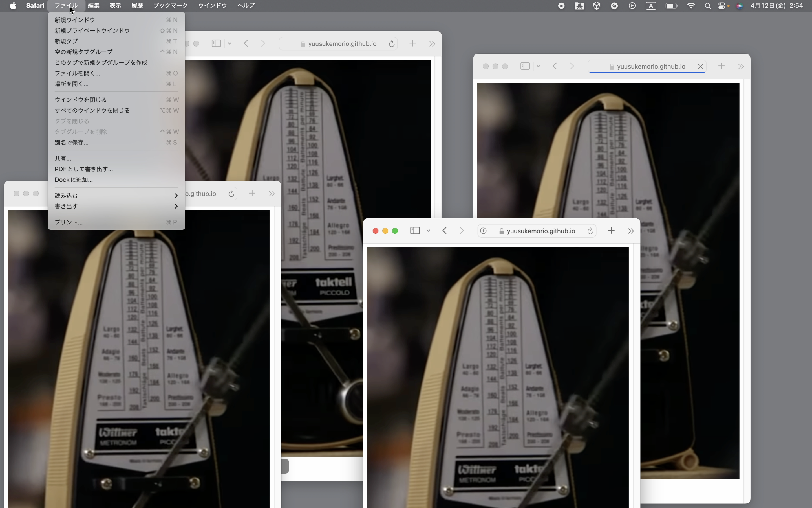Expand the 読み込む submenu
This screenshot has height=508, width=812.
[116, 196]
